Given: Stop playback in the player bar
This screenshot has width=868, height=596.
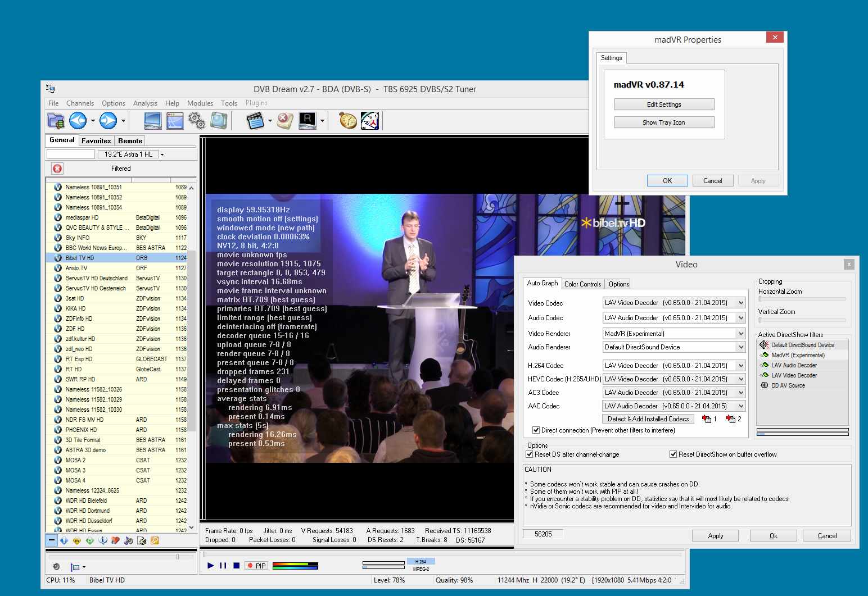Looking at the screenshot, I should click(x=237, y=566).
